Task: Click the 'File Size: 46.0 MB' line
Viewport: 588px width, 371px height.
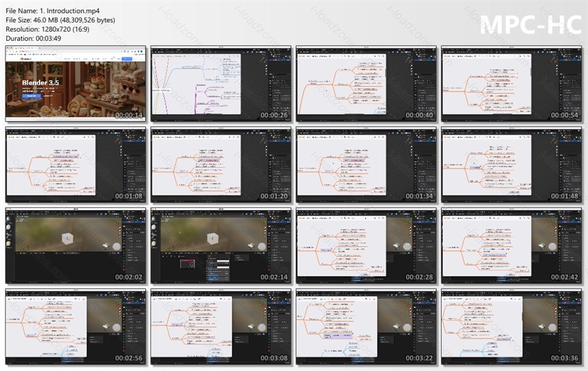Action: pyautogui.click(x=60, y=20)
